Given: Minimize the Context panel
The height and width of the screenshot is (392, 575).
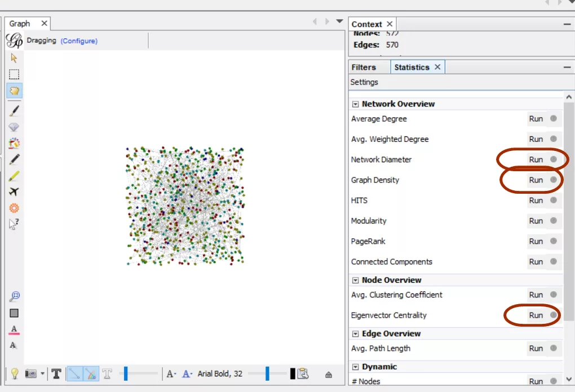Looking at the screenshot, I should (x=567, y=24).
